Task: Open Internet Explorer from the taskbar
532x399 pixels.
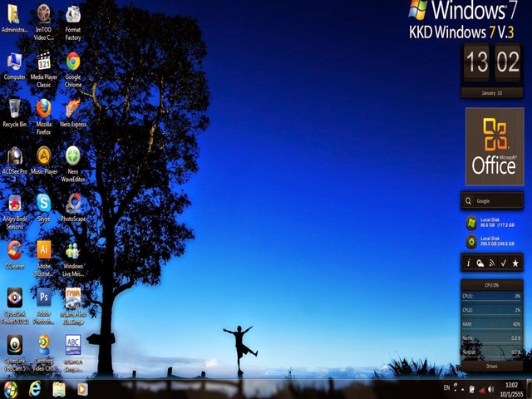Action: [x=35, y=389]
